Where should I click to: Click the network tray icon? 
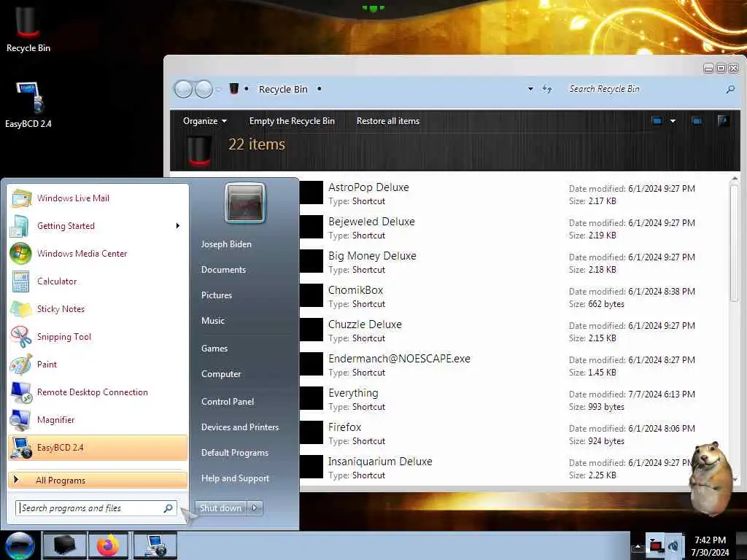[656, 545]
